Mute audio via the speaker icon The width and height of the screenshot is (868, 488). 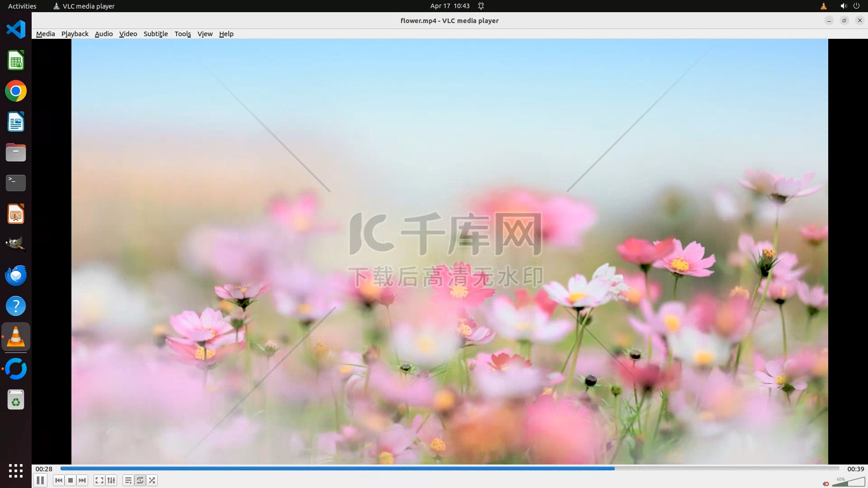[826, 484]
